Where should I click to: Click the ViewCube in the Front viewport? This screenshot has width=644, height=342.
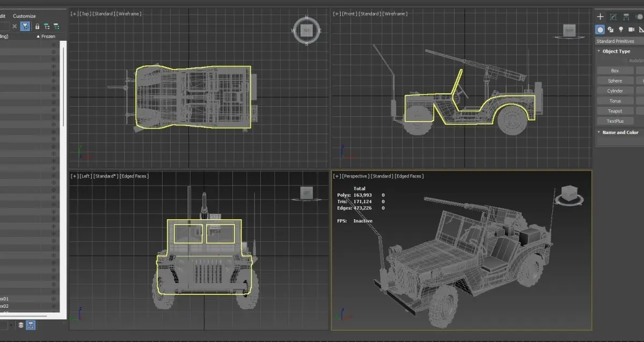tap(569, 31)
